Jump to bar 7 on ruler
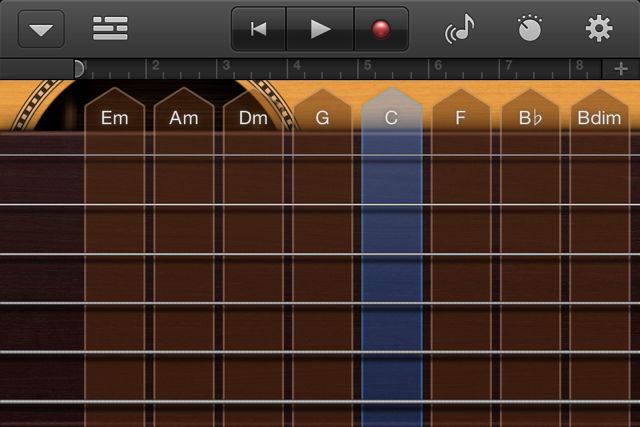The image size is (640, 427). 509,65
